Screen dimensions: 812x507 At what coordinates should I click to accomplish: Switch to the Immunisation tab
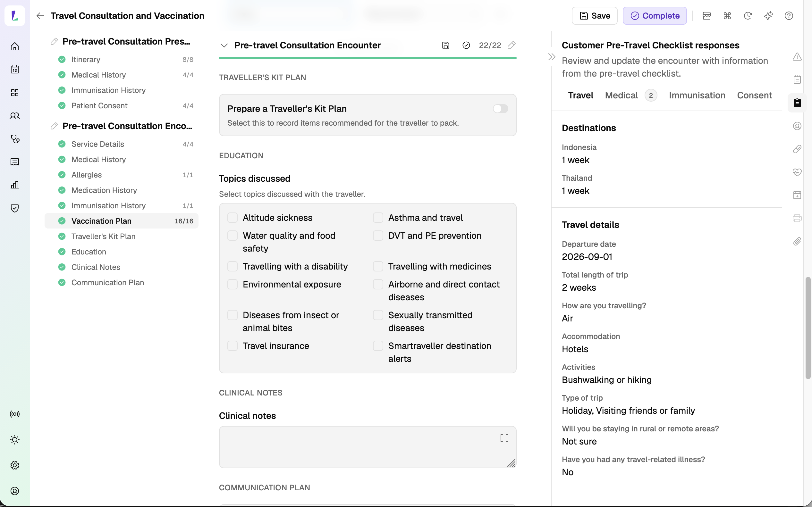697,96
